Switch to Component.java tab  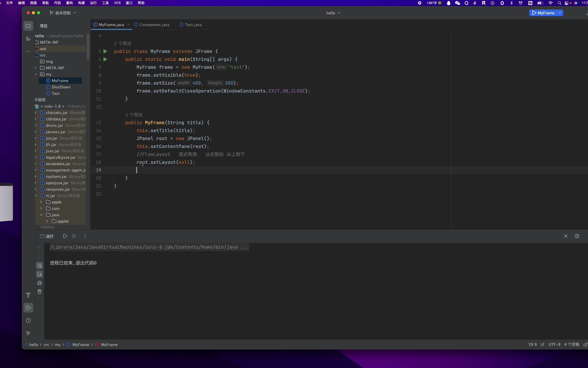pos(152,25)
